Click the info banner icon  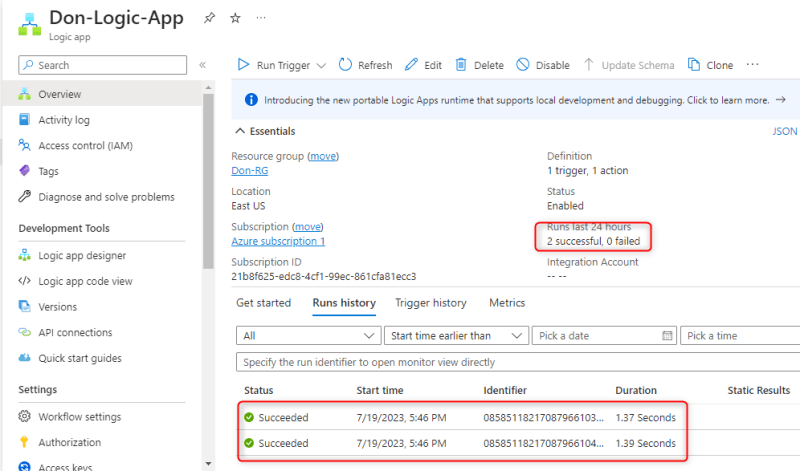(251, 100)
